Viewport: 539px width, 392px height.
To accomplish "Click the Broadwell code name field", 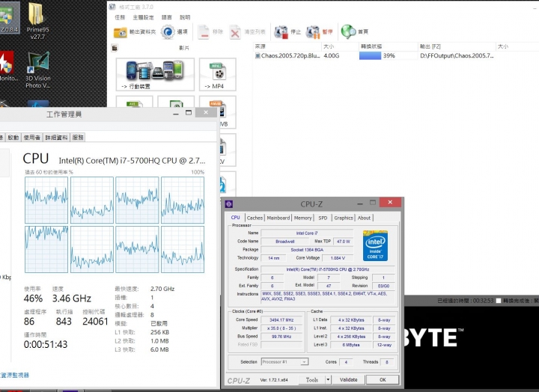I will point(284,242).
